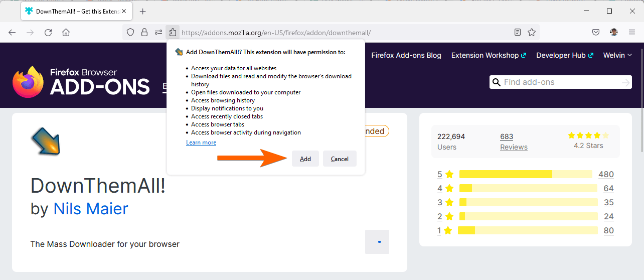The image size is (644, 280).
Task: Focus the Find add-ons search field
Action: pyautogui.click(x=560, y=82)
